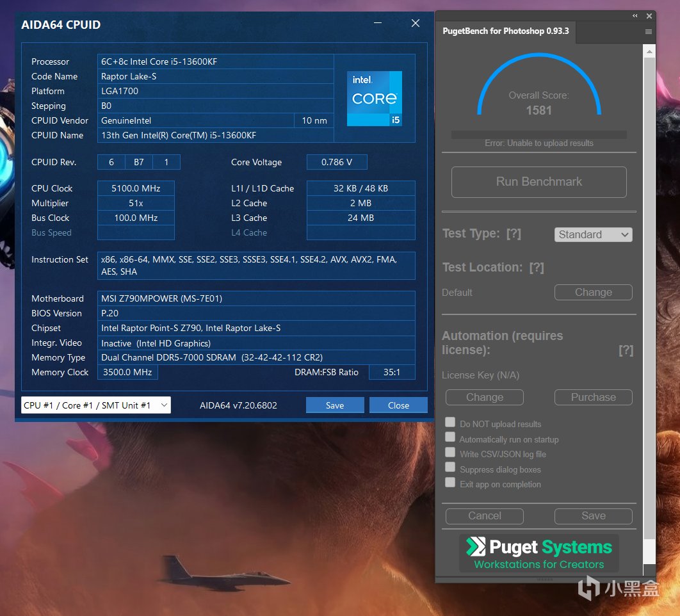Enable Automatically run on startup
Image resolution: width=680 pixels, height=616 pixels.
click(450, 437)
